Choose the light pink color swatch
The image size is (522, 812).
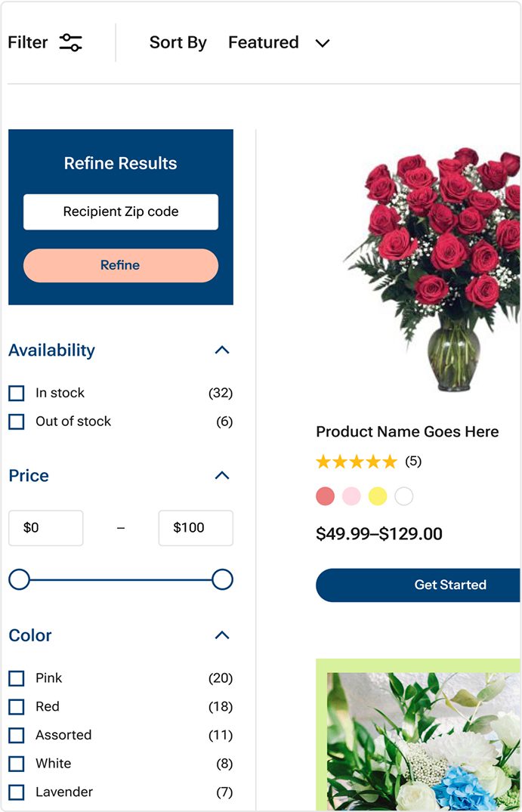coord(351,496)
